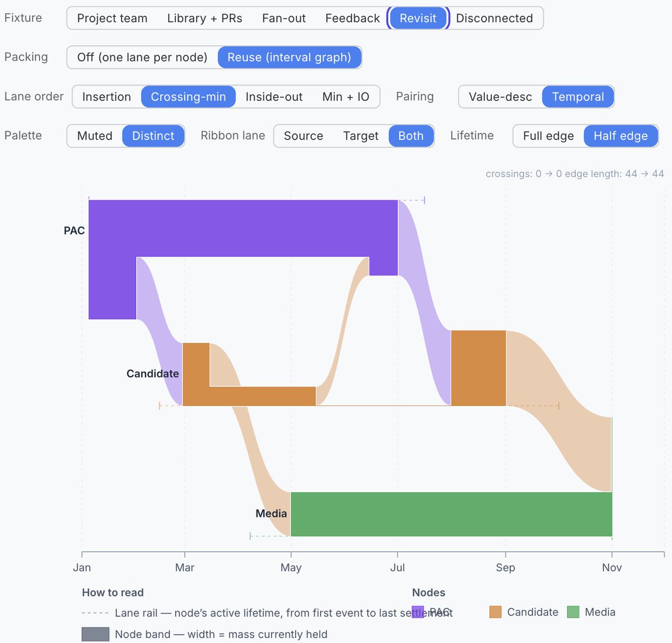Set lane order to Insertion
The height and width of the screenshot is (643, 672).
[106, 96]
